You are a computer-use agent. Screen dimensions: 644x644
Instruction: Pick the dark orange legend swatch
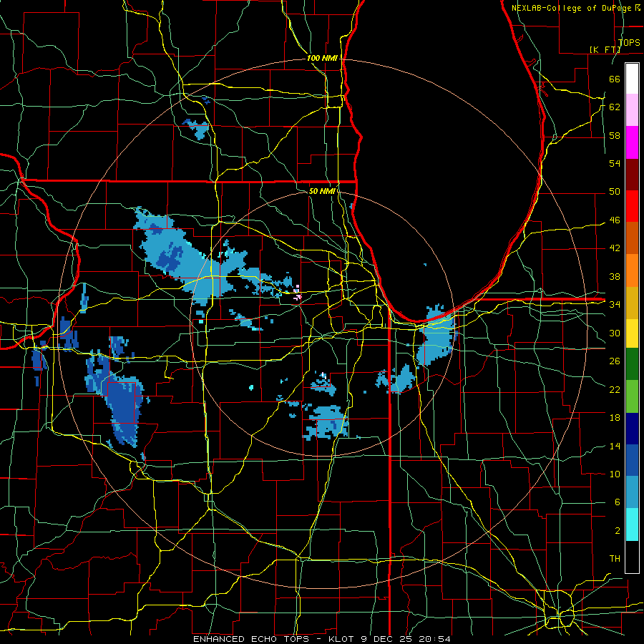632,238
